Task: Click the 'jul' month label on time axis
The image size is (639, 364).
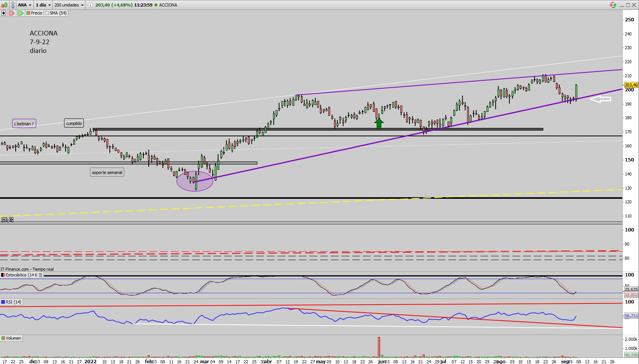Action: [443, 361]
